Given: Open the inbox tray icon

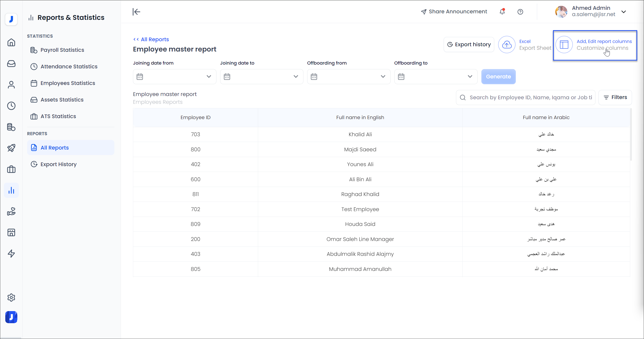Looking at the screenshot, I should pyautogui.click(x=11, y=64).
